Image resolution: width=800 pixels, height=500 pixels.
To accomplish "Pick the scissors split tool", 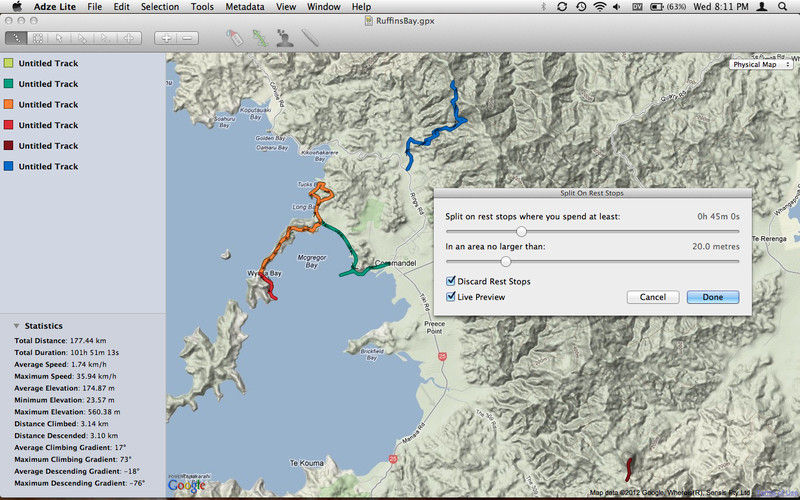I will coord(106,38).
